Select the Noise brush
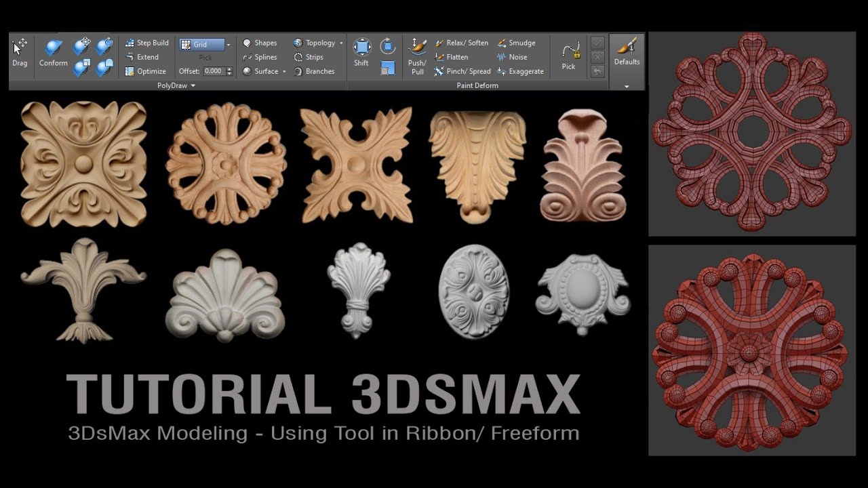The width and height of the screenshot is (868, 488). pos(512,57)
